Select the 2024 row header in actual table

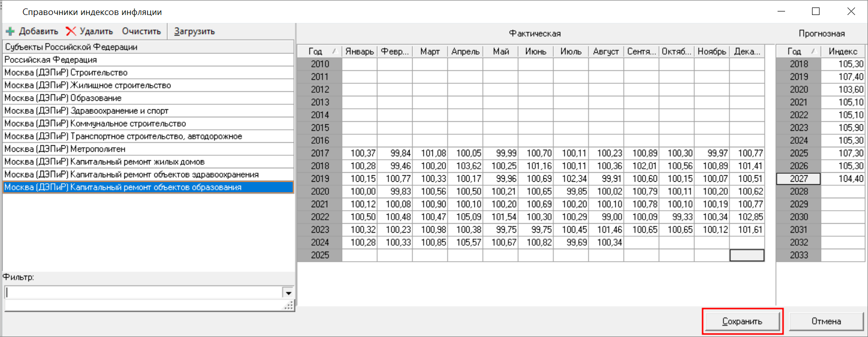coord(320,243)
